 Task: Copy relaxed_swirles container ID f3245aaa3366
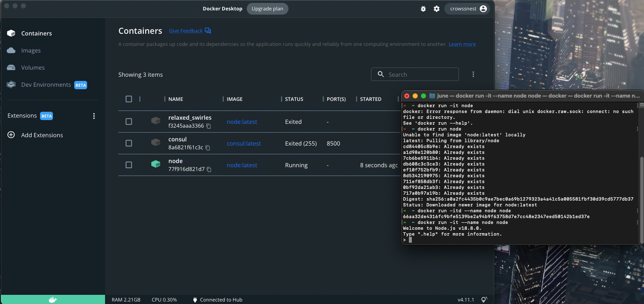[209, 126]
